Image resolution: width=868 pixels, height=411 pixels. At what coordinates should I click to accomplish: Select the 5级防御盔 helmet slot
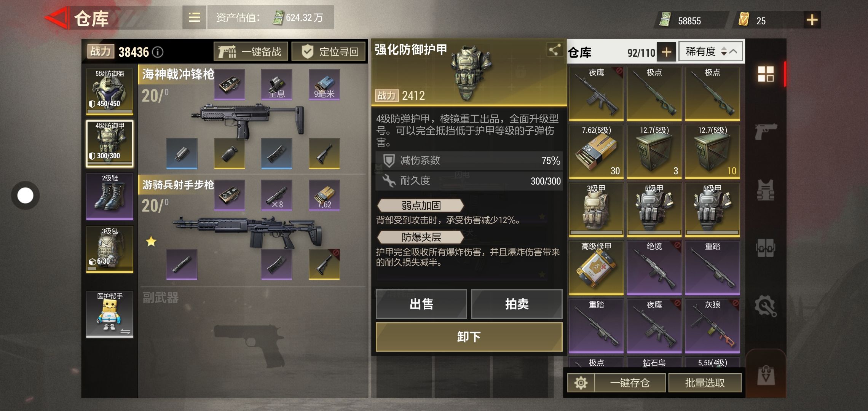110,91
